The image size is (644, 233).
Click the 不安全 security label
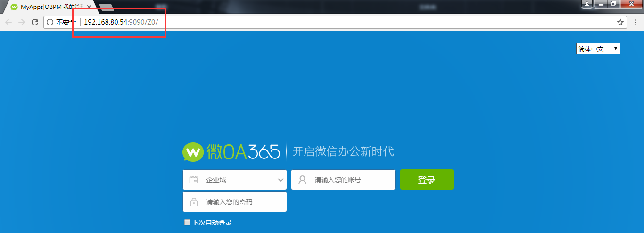coord(66,22)
